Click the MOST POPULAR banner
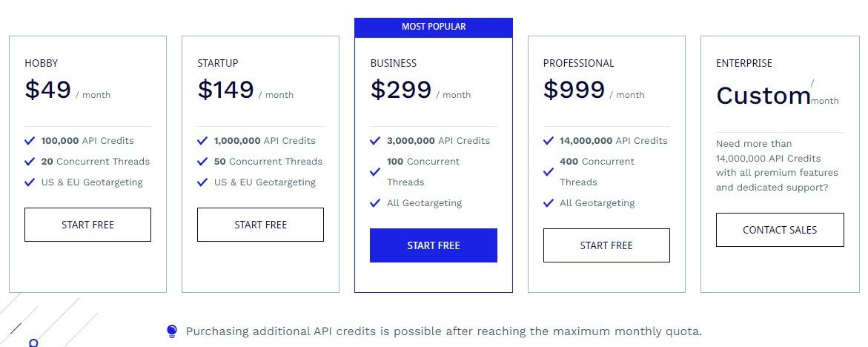 [x=434, y=27]
